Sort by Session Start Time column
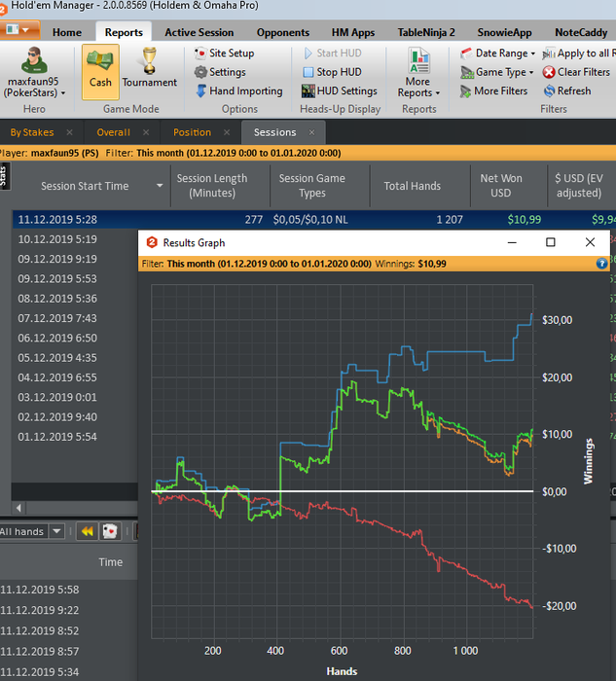This screenshot has height=681, width=616. (x=85, y=186)
